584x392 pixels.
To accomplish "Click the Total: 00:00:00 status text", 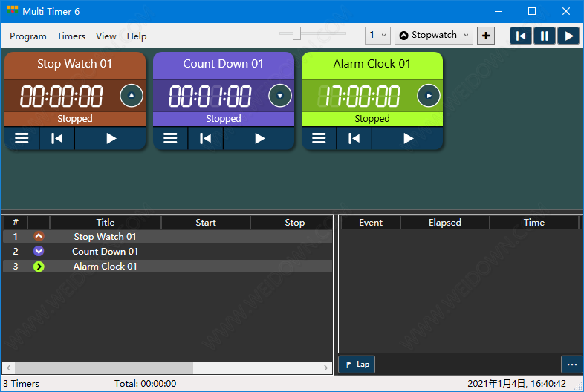I will [x=145, y=383].
